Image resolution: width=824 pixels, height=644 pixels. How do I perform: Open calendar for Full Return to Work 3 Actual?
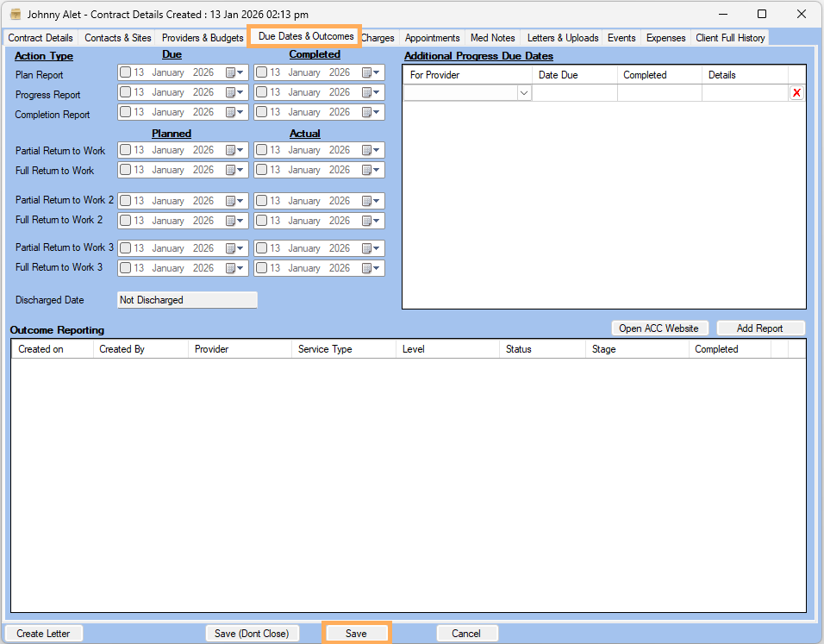point(371,268)
